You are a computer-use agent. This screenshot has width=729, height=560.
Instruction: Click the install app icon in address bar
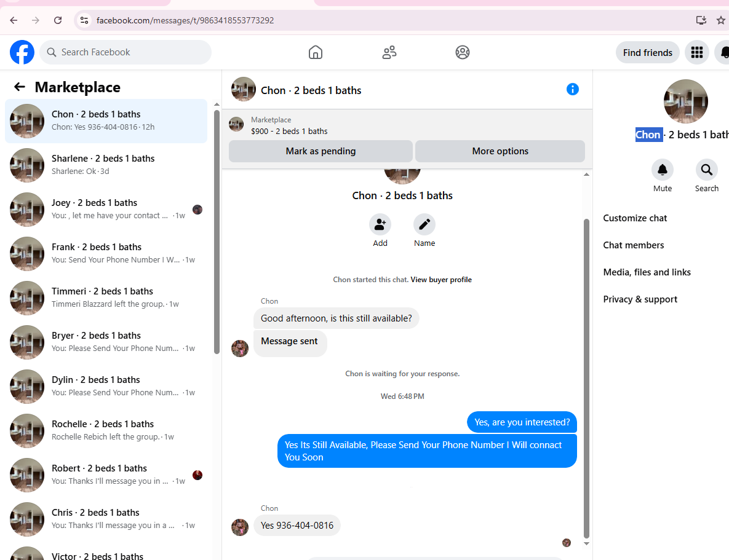[701, 20]
